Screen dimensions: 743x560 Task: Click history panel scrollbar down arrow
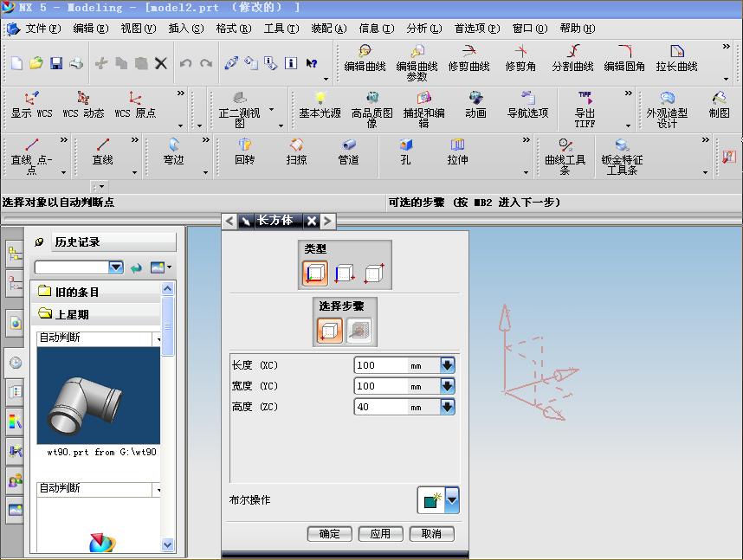pyautogui.click(x=168, y=544)
